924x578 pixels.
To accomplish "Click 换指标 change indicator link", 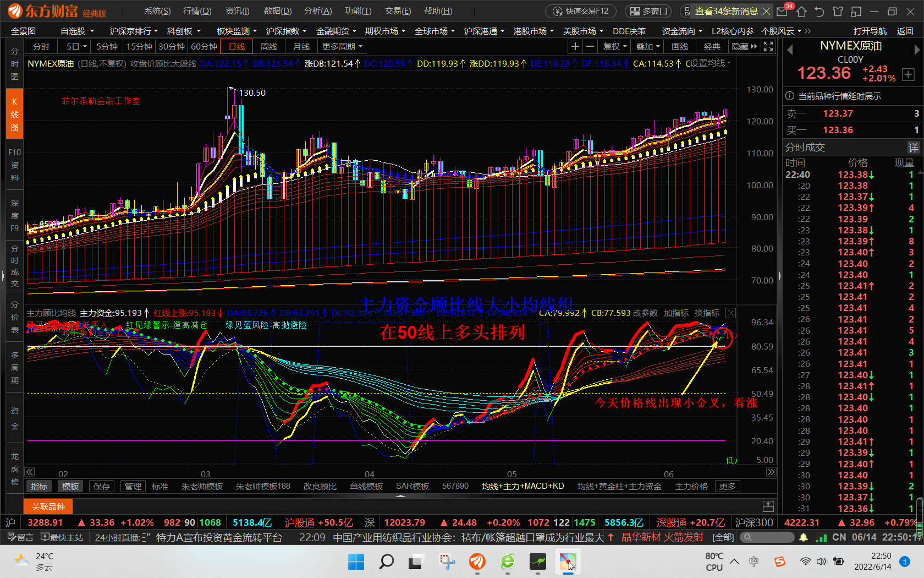I will click(707, 313).
